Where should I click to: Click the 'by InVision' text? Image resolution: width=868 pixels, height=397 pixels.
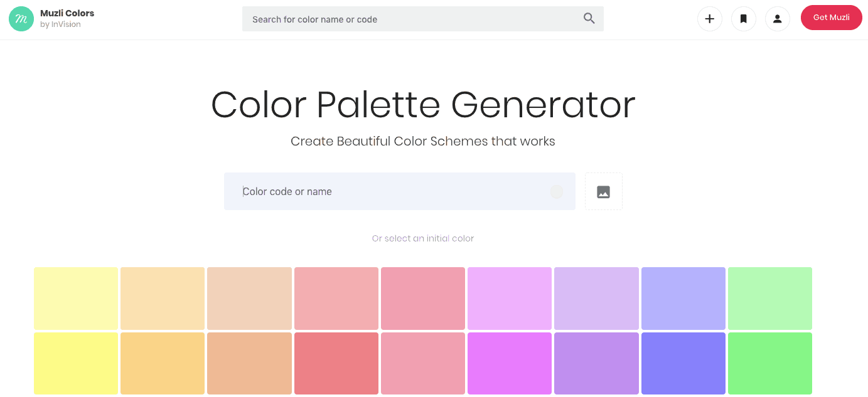point(60,24)
